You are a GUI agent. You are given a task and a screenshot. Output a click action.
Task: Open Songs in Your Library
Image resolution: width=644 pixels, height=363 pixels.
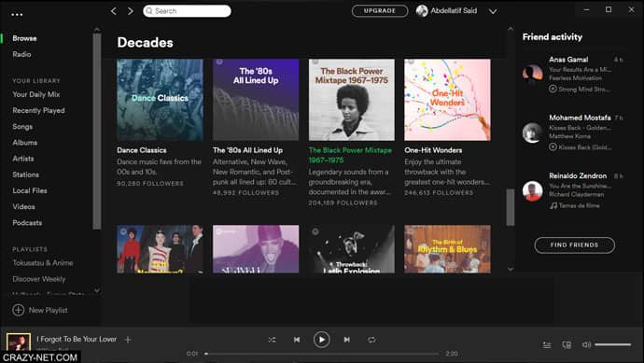point(22,127)
